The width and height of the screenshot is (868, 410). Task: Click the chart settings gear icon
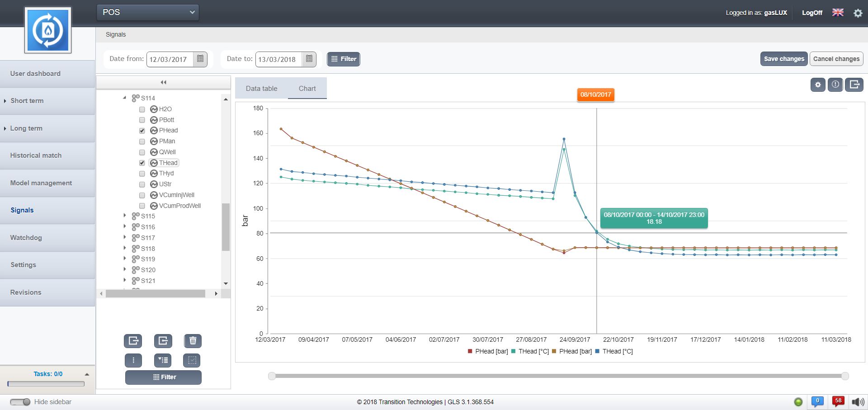pos(817,85)
